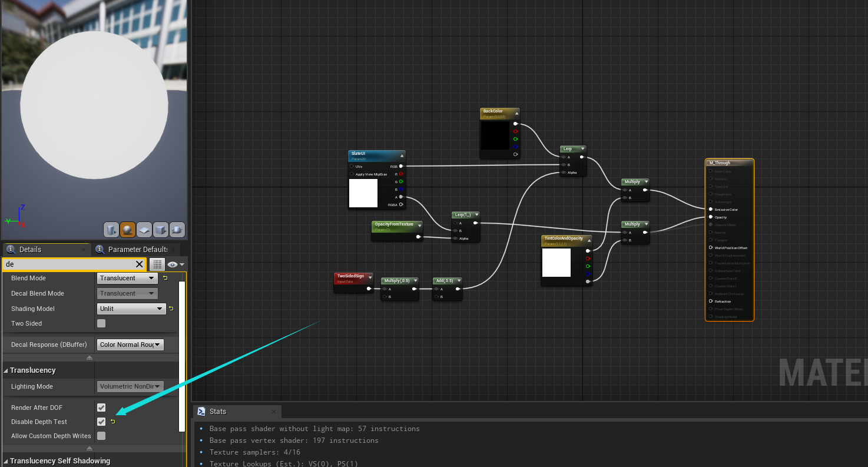Click the TintColorAndOpacity white color swatch
This screenshot has height=467, width=868.
[x=556, y=263]
